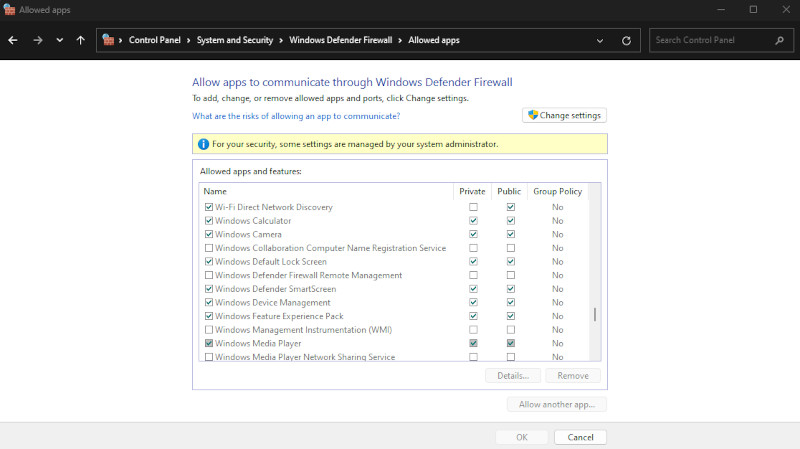Click the forward navigation arrow
Screen dimensions: 800x449
tap(38, 40)
